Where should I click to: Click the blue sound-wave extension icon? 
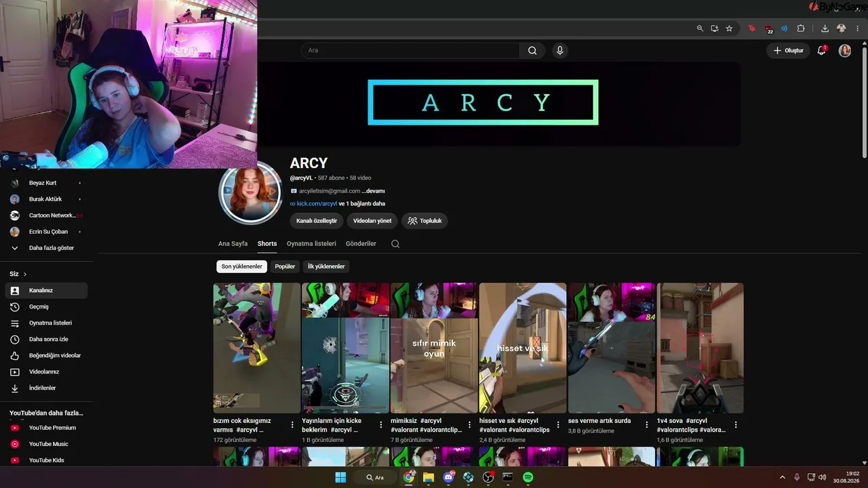[785, 28]
